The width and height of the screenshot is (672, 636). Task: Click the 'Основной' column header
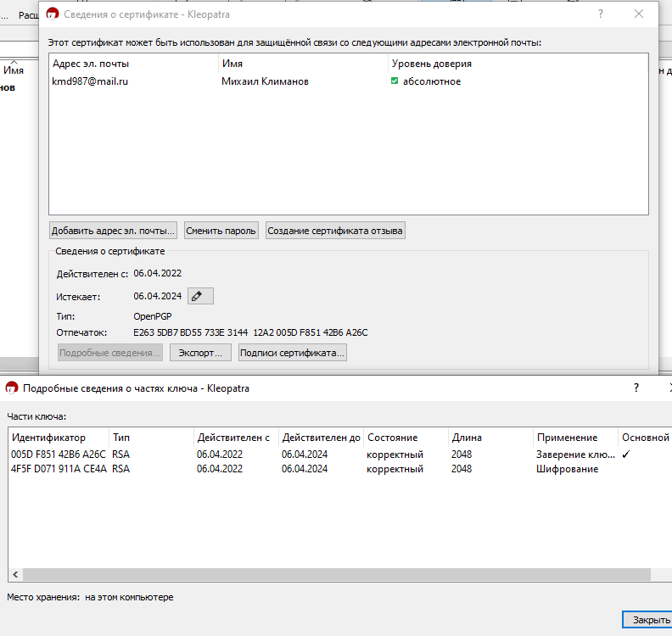coord(646,438)
